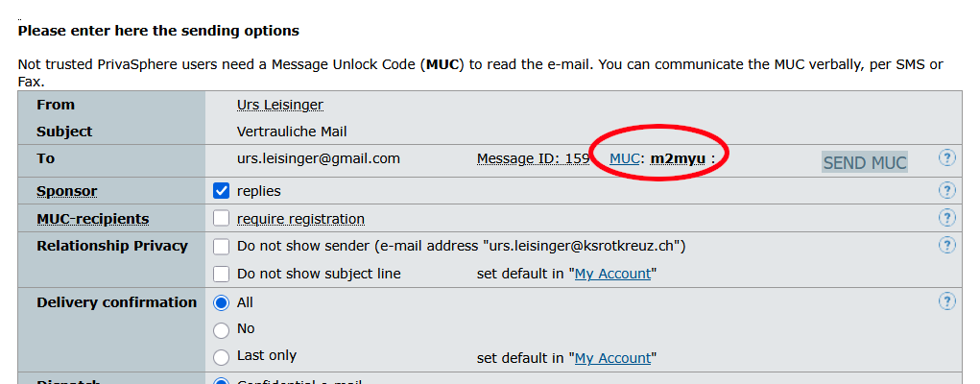
Task: Click the help icon in the To row
Action: (x=947, y=158)
